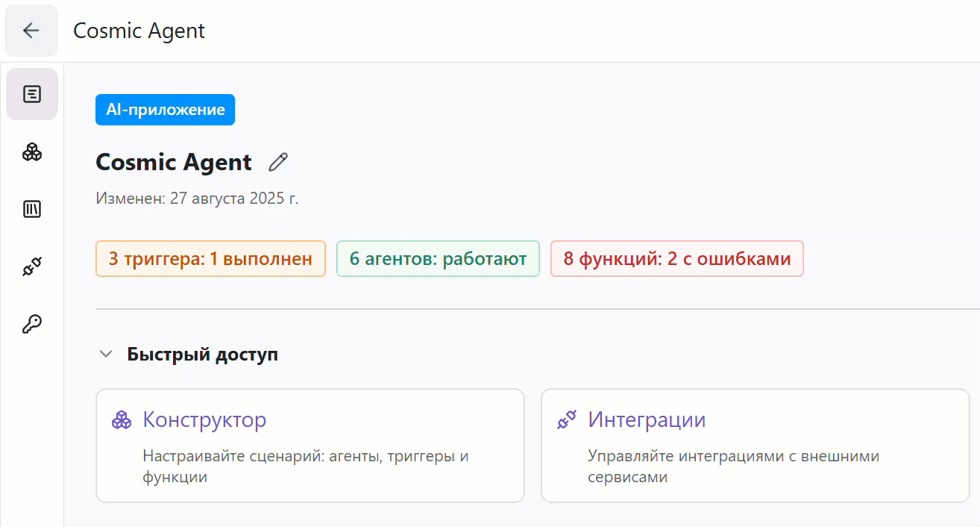Image resolution: width=980 pixels, height=527 pixels.
Task: Open the Интеграции quick access link
Action: 647,420
